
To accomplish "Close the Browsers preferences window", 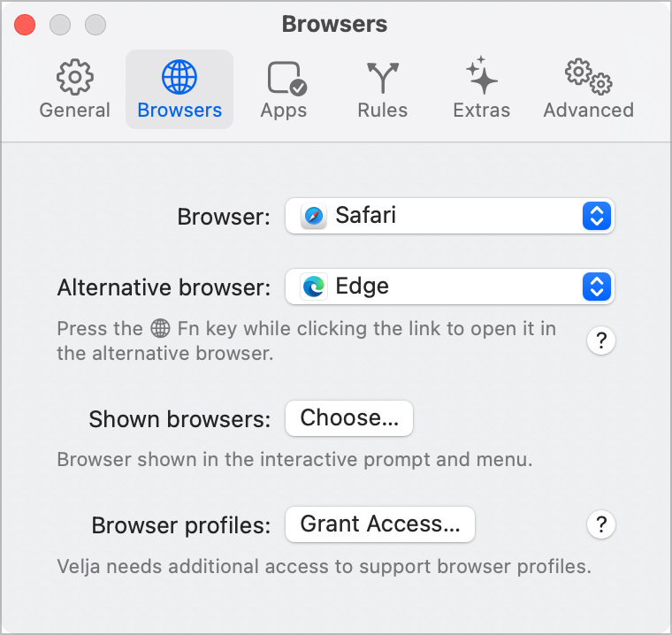I will [25, 25].
